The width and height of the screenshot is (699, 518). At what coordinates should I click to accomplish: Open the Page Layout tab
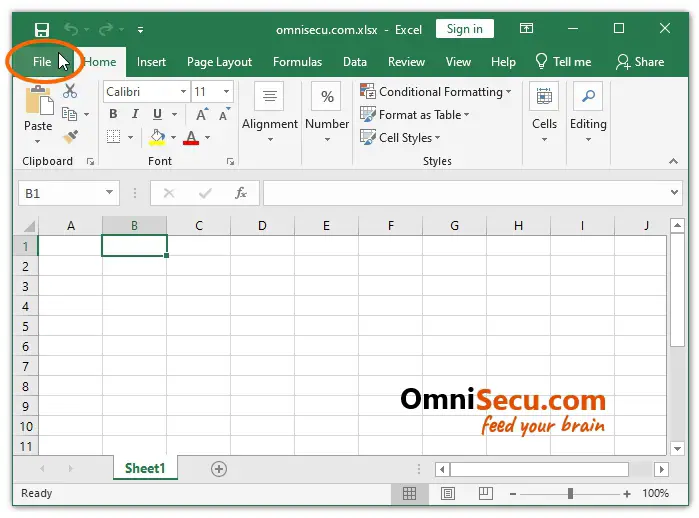click(219, 62)
